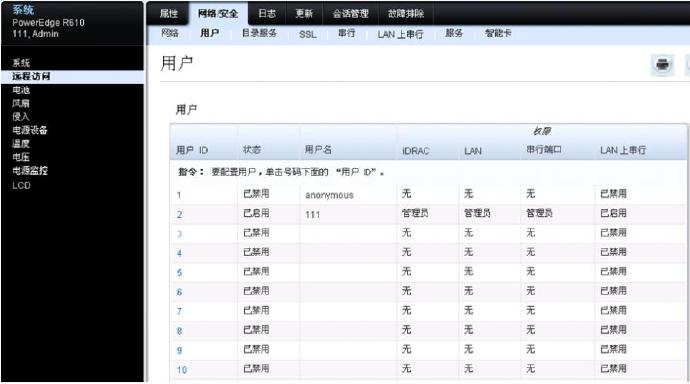Click user ID 10 link
The width and height of the screenshot is (690, 384).
(182, 370)
